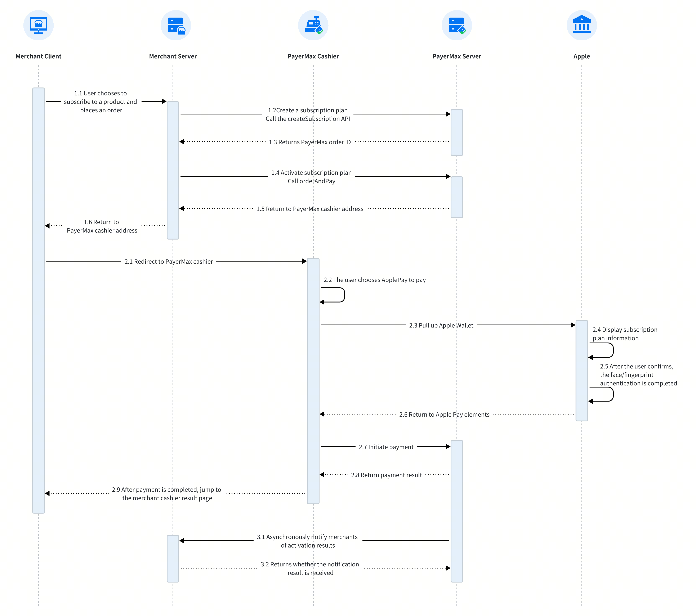
Task: Click step 1.6 Return to PayerMax cashier address
Action: (102, 226)
